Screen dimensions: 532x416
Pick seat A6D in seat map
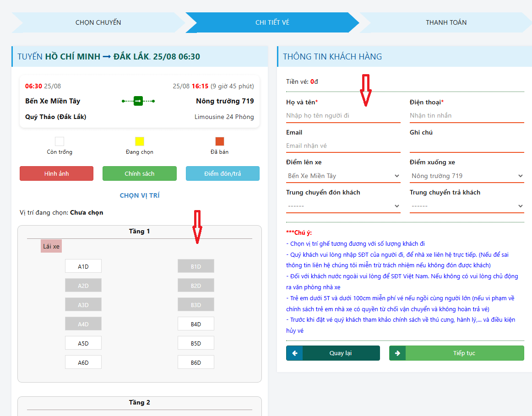pyautogui.click(x=83, y=362)
